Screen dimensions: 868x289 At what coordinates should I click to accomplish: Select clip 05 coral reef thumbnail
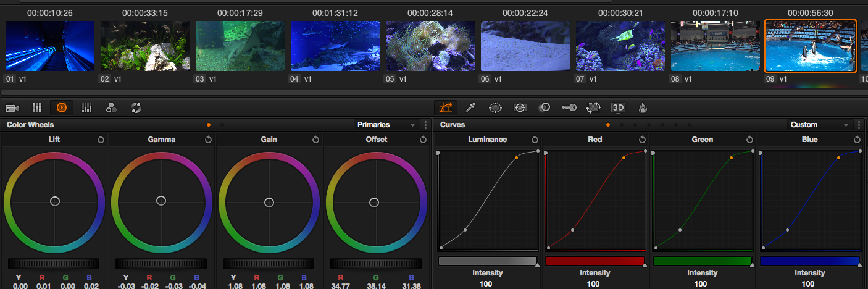pos(430,46)
